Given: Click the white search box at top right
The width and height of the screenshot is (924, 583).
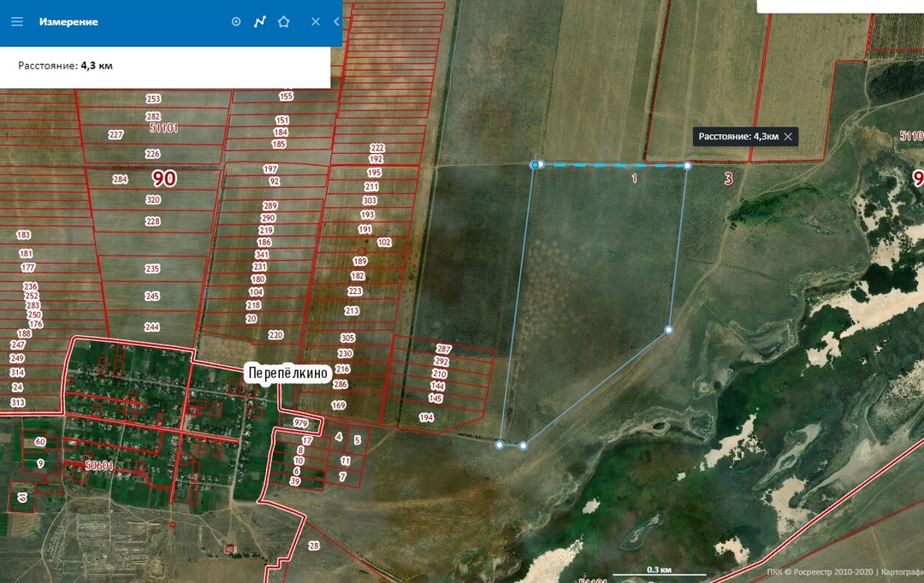Looking at the screenshot, I should click(x=838, y=6).
